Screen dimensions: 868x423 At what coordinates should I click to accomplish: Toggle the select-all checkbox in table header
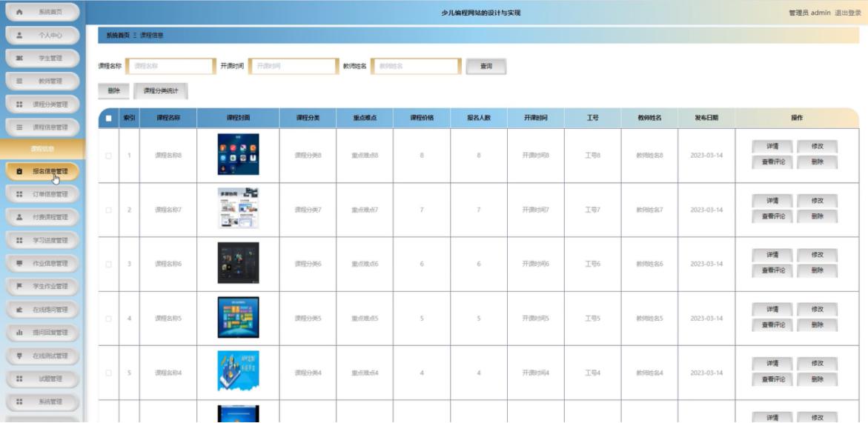tap(108, 119)
